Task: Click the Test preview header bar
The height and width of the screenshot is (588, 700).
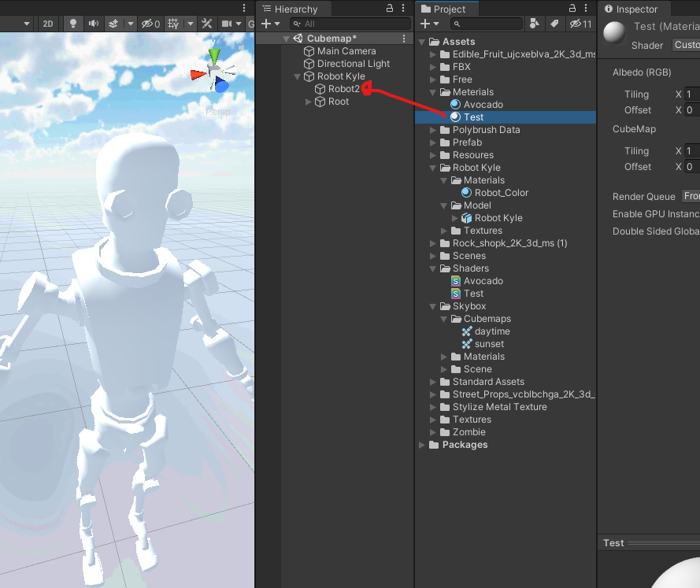Action: click(x=649, y=543)
